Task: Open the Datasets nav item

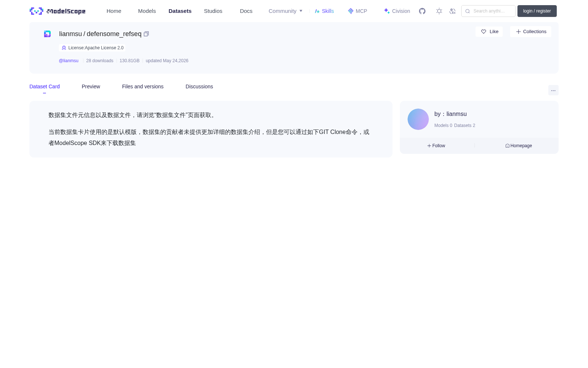Action: click(180, 11)
